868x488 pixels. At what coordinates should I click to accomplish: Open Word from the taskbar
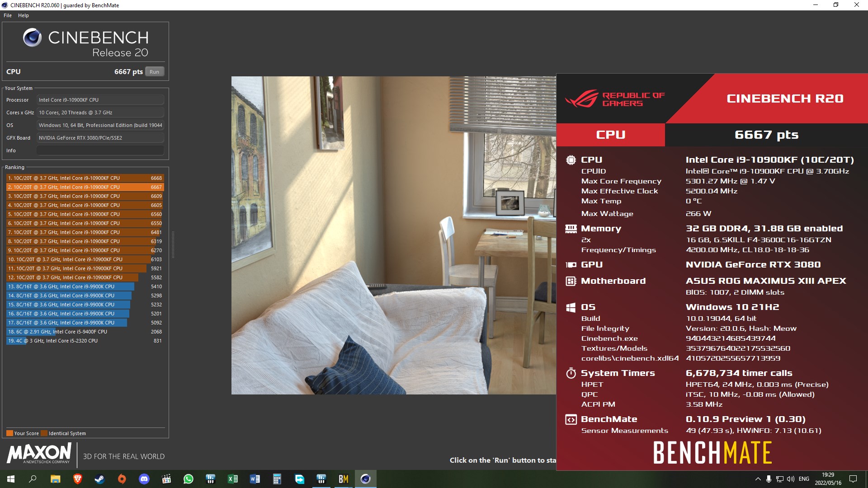255,479
